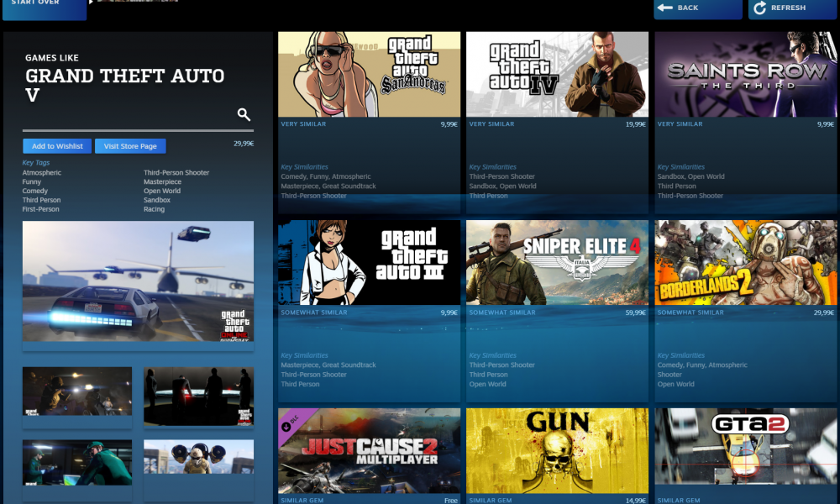The height and width of the screenshot is (504, 840).
Task: Click the magnifier search icon
Action: (244, 114)
